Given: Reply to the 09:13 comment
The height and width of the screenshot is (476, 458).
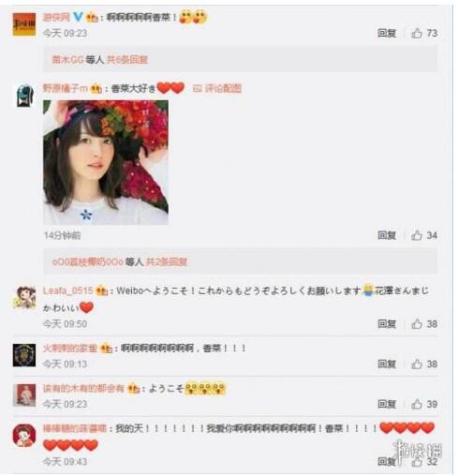Looking at the screenshot, I should 387,364.
